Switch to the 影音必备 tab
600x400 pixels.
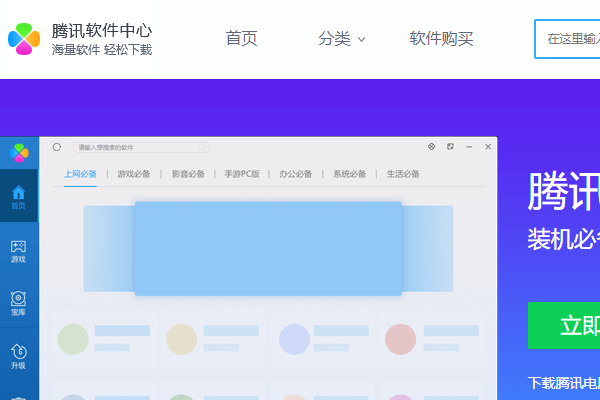tap(188, 174)
